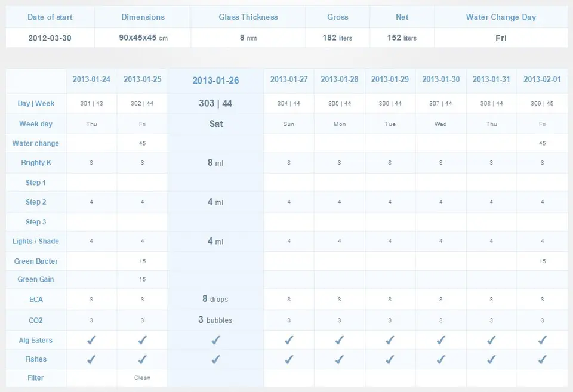573x392 pixels.
Task: Click the Water Change Day value Fri
Action: tap(501, 38)
